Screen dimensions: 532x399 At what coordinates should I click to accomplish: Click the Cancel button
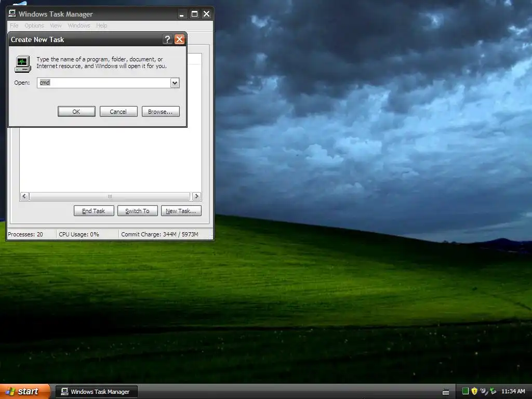click(118, 112)
